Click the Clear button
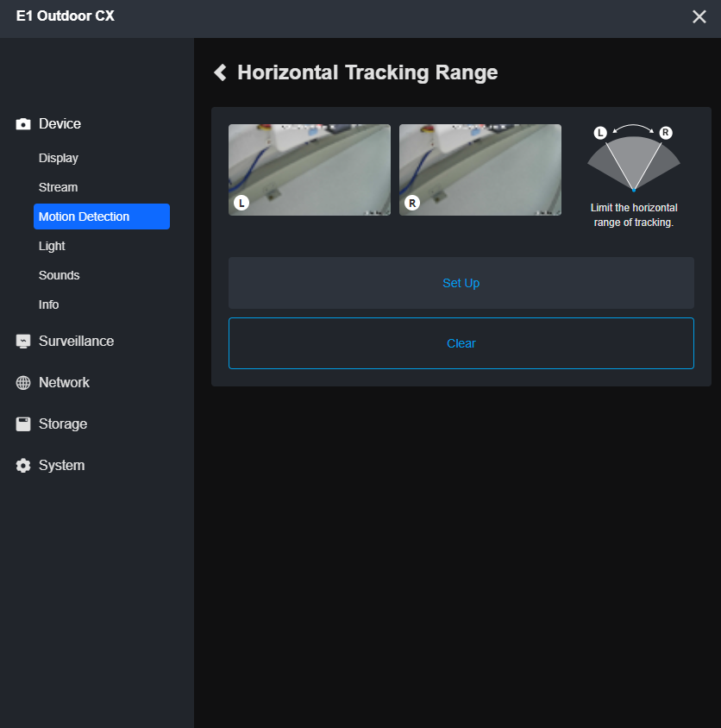The image size is (721, 728). coord(461,343)
